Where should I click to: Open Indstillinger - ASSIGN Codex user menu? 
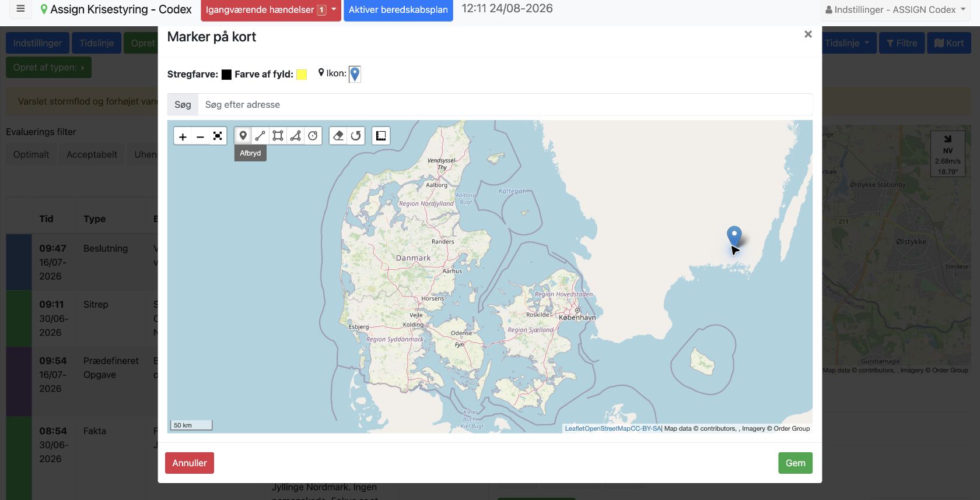tap(895, 10)
